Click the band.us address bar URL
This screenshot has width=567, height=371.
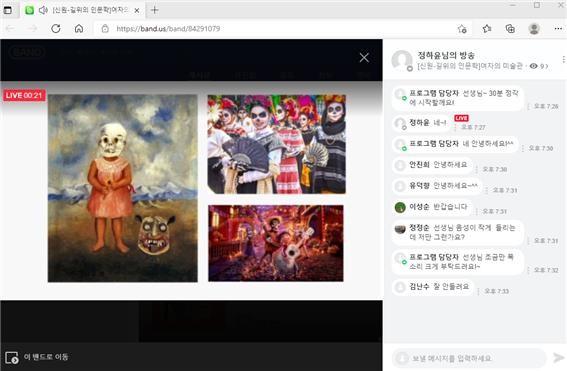[168, 29]
